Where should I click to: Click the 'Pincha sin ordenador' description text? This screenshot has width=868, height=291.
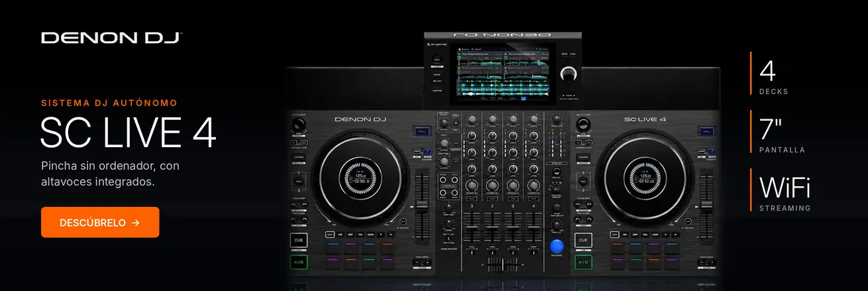click(x=110, y=173)
